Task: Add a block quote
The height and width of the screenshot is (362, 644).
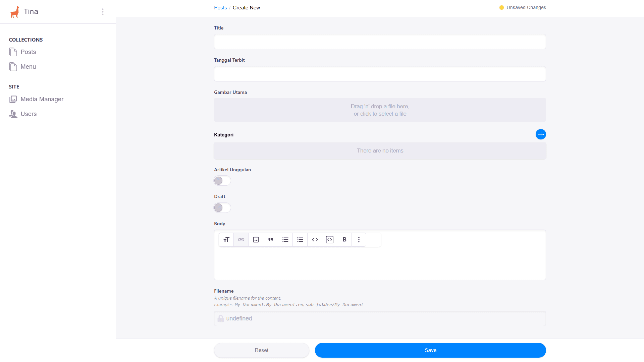Action: [271, 240]
